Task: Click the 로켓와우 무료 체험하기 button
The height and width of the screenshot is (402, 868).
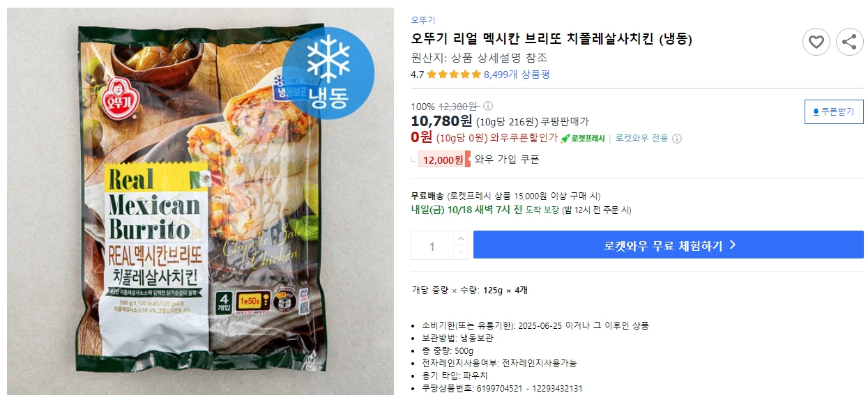Action: click(x=667, y=244)
